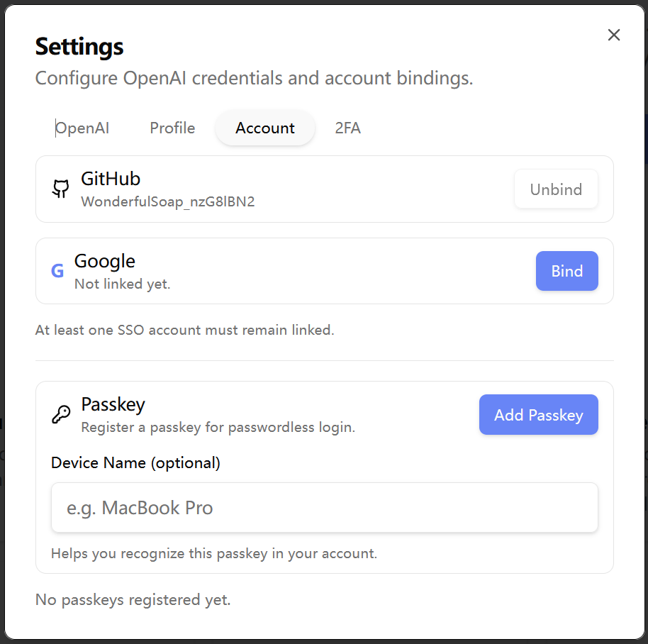This screenshot has width=648, height=644.
Task: Click the Passkey section heading
Action: coord(113,404)
